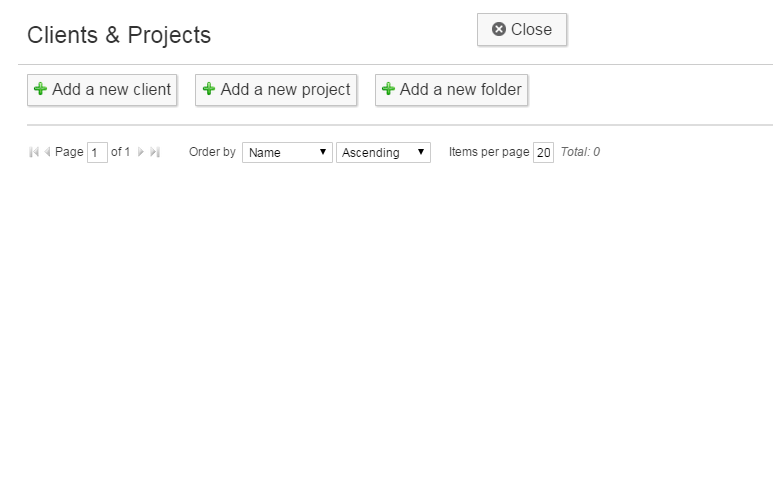Click the green plus icon for new project
Image resolution: width=773 pixels, height=495 pixels.
(x=209, y=89)
